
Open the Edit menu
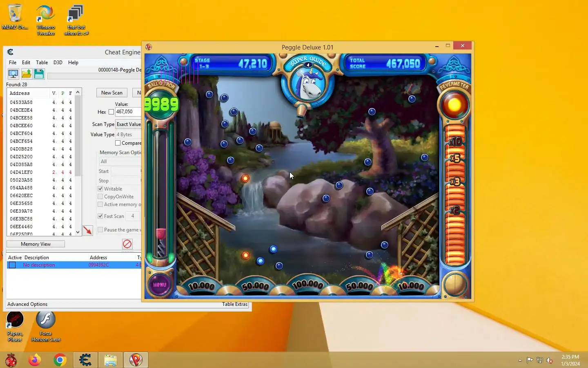[x=26, y=63]
